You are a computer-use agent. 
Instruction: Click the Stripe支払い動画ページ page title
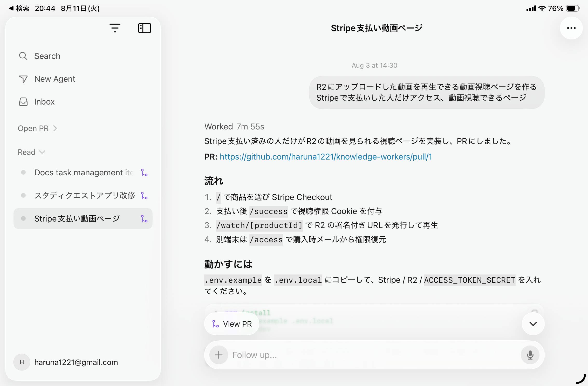pyautogui.click(x=377, y=28)
